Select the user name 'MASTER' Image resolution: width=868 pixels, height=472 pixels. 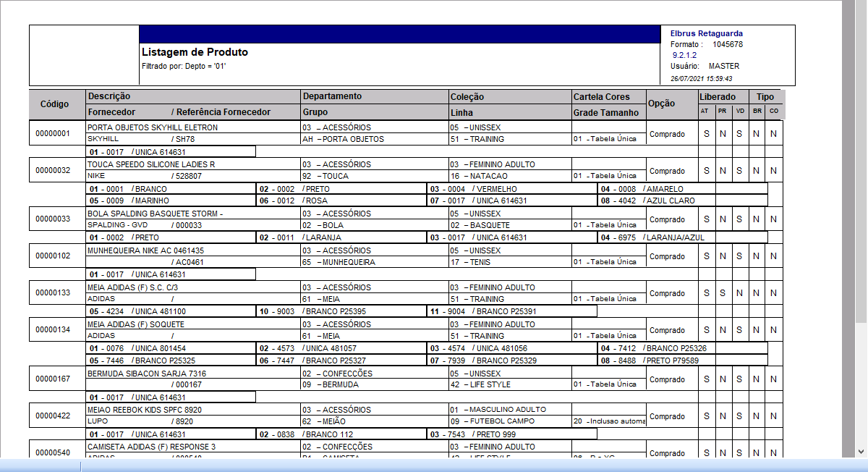(724, 66)
